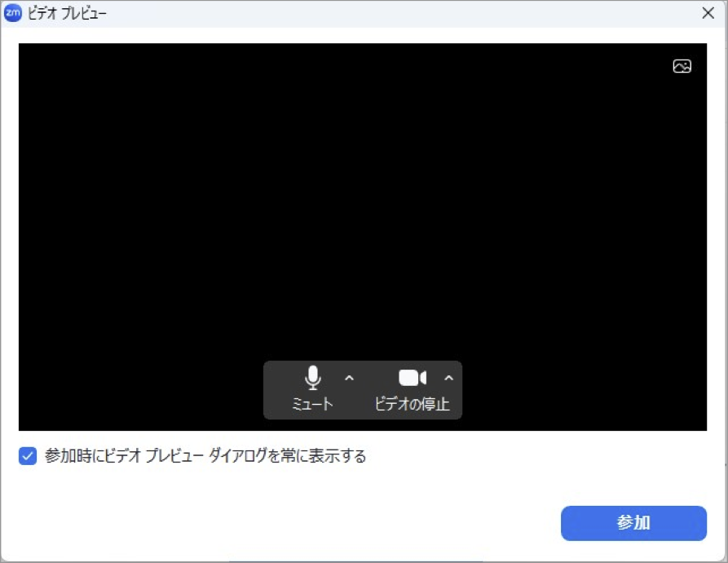This screenshot has width=728, height=563.
Task: Close the ビデオ プレビュー dialog
Action: pos(708,13)
